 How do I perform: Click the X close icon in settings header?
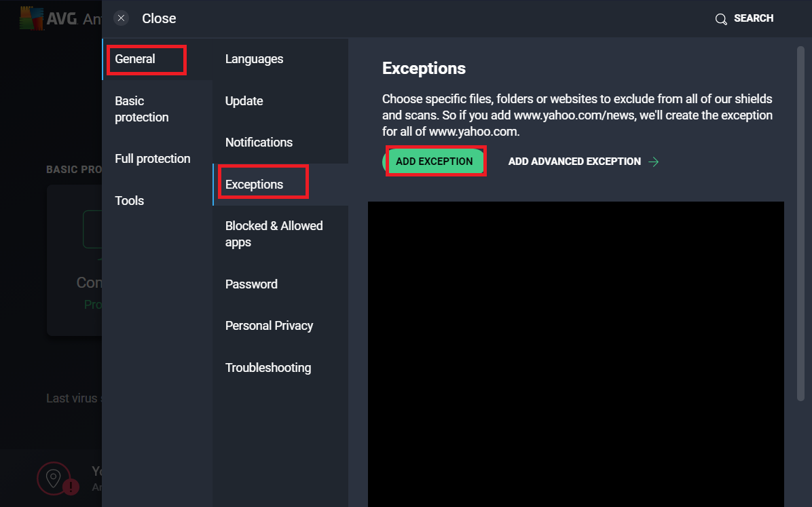click(x=121, y=18)
